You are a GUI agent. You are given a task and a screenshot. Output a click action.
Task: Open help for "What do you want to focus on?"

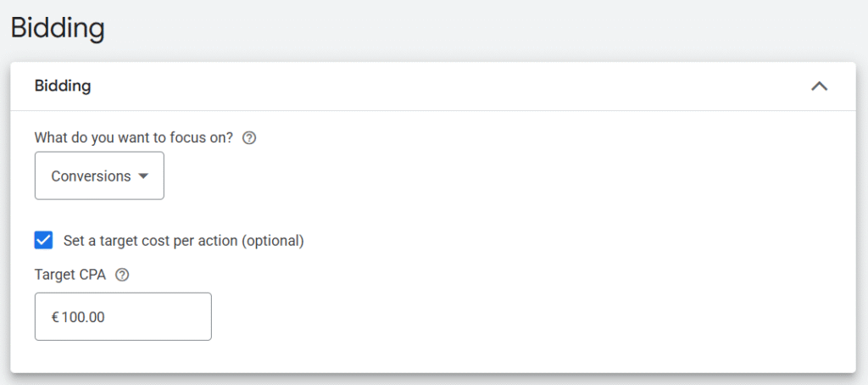pyautogui.click(x=249, y=137)
